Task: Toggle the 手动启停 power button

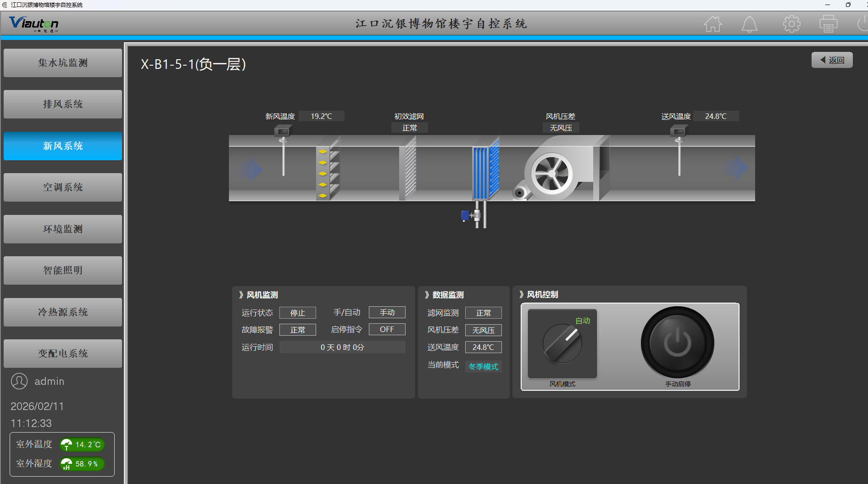Action: pos(678,343)
